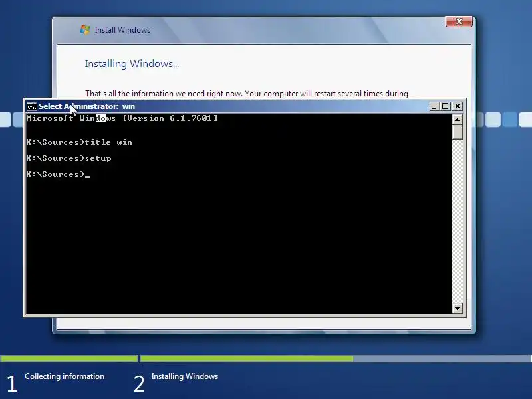Viewport: 532px width, 399px height.
Task: Click the command prompt scrollbar thumb
Action: (x=458, y=132)
